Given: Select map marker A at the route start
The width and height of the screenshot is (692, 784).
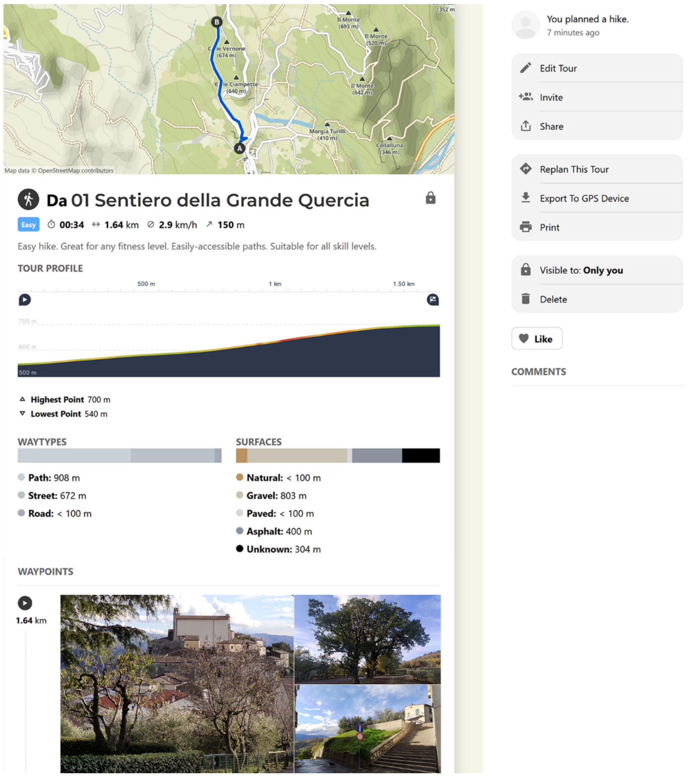Looking at the screenshot, I should pyautogui.click(x=240, y=148).
